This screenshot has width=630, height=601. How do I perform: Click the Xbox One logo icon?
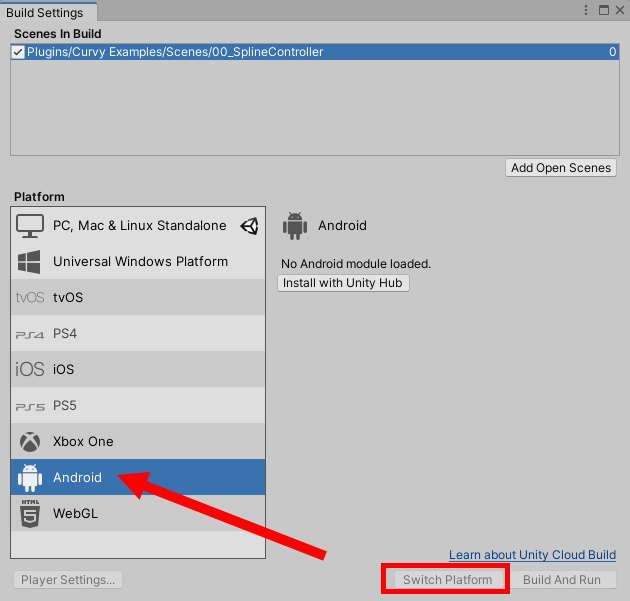click(30, 442)
